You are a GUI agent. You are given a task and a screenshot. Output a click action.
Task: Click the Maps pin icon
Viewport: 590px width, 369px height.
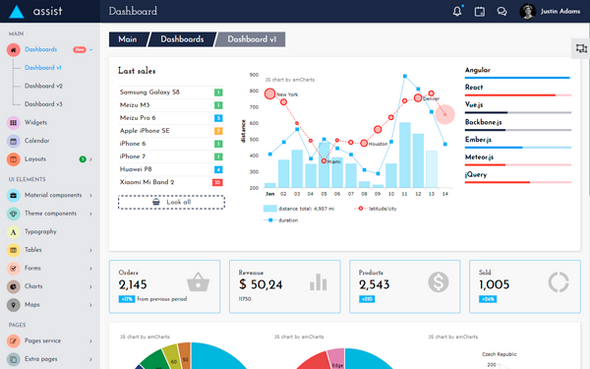[13, 305]
